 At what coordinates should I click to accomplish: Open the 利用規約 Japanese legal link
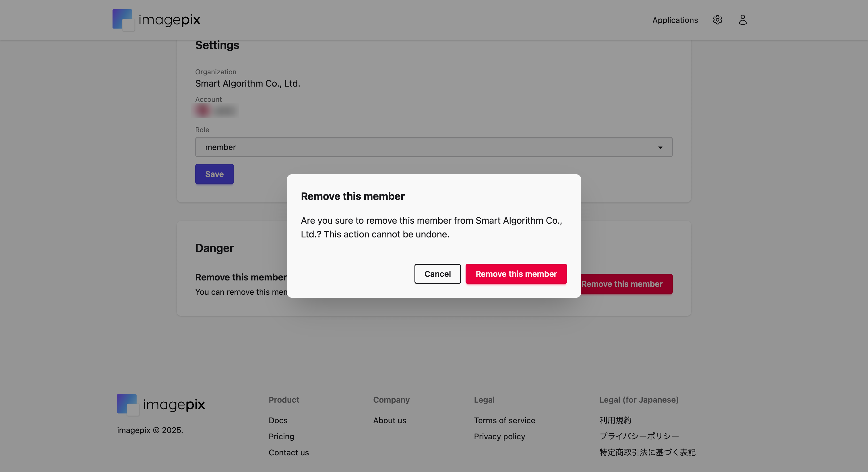point(615,420)
